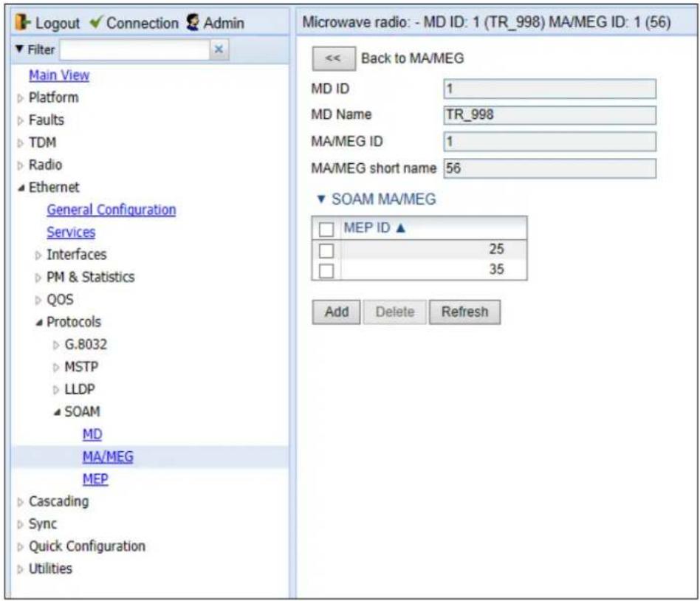Image resolution: width=700 pixels, height=601 pixels.
Task: Open the MEP link under SOAM
Action: [x=95, y=478]
